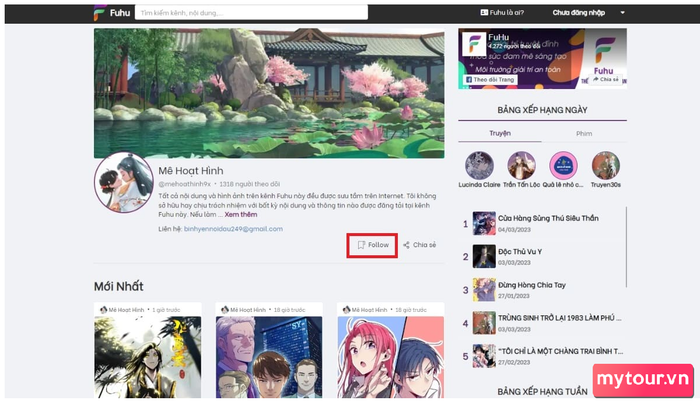Click thumbnail of Đừng Hòng Chia Tay
The image size is (700, 405).
484,289
